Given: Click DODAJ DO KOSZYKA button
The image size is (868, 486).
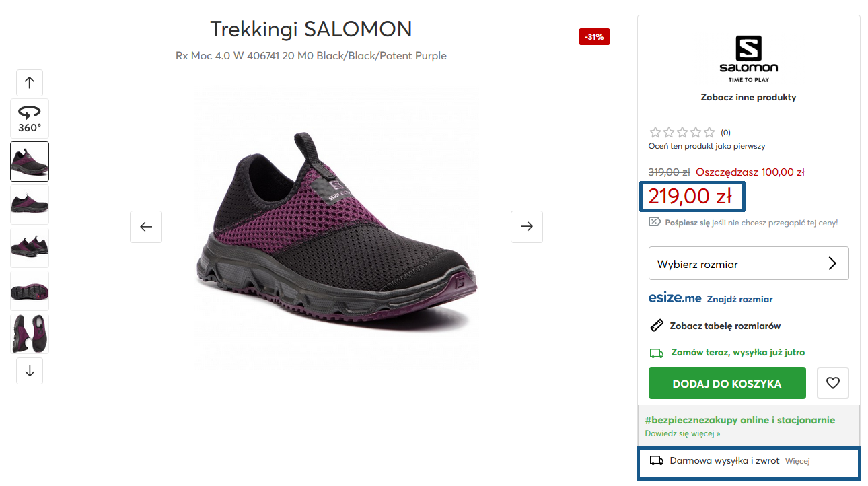Looking at the screenshot, I should 727,383.
